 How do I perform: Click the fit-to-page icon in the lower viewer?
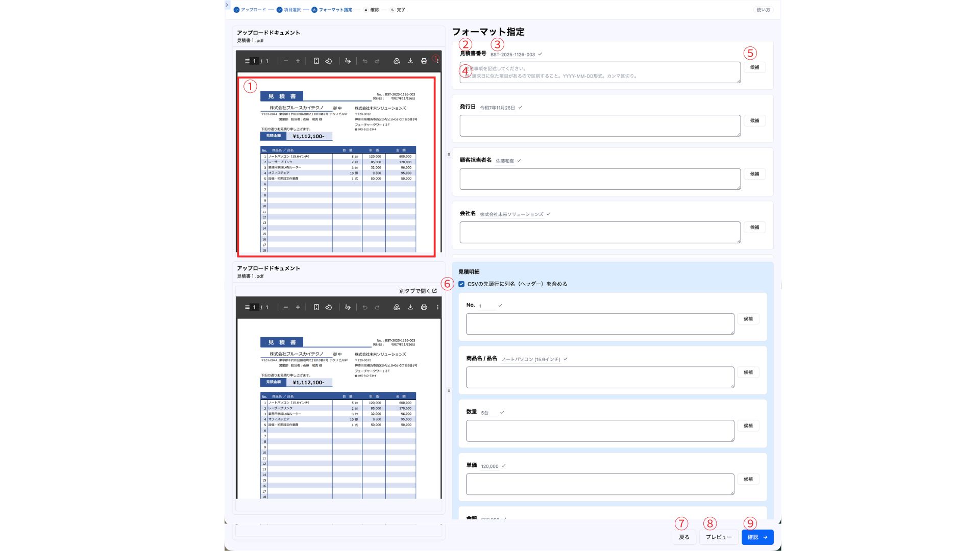[316, 307]
